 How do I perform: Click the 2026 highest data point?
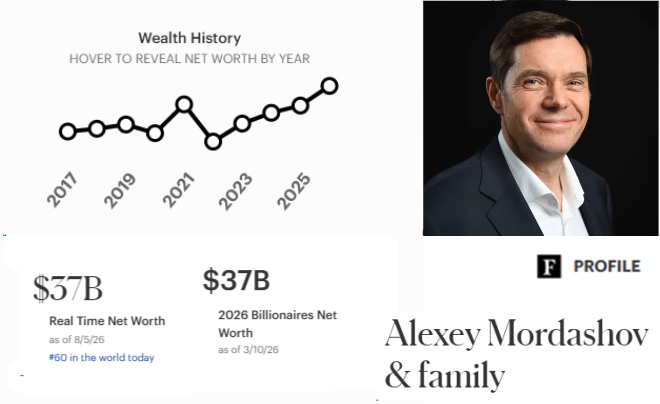(330, 86)
